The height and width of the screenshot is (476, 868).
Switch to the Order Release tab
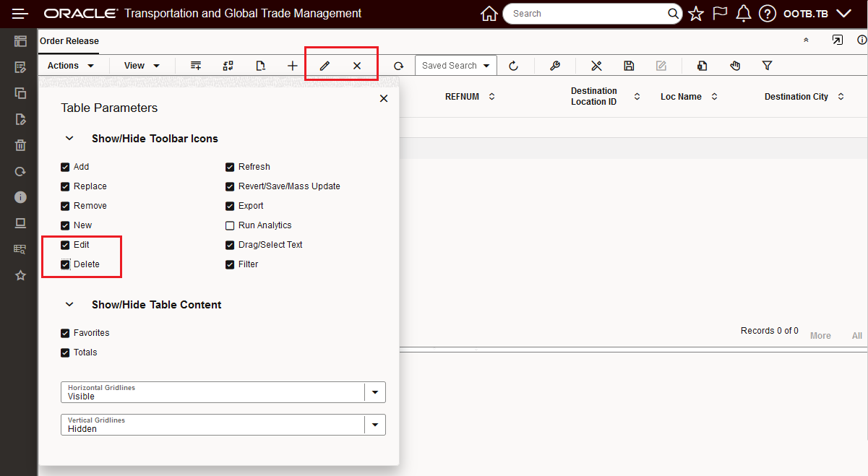(69, 41)
